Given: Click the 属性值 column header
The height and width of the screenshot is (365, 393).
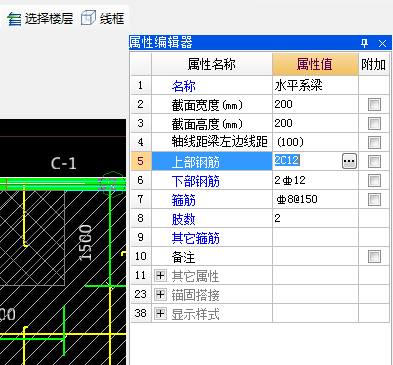Looking at the screenshot, I should 315,64.
